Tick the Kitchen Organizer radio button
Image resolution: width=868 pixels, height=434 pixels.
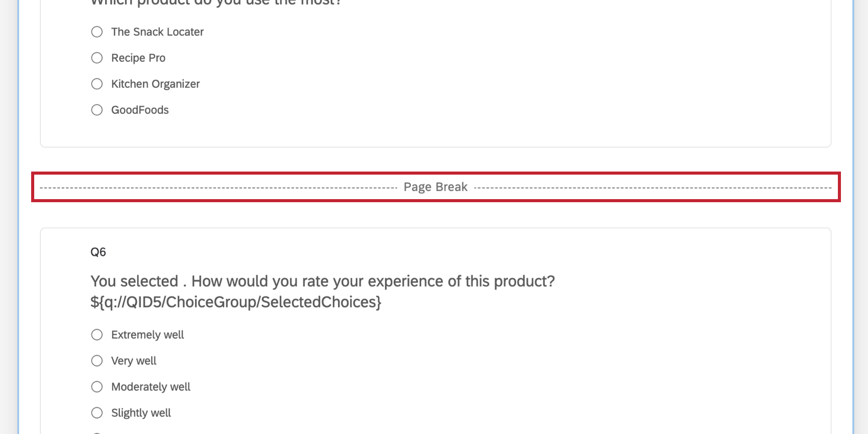[x=97, y=84]
